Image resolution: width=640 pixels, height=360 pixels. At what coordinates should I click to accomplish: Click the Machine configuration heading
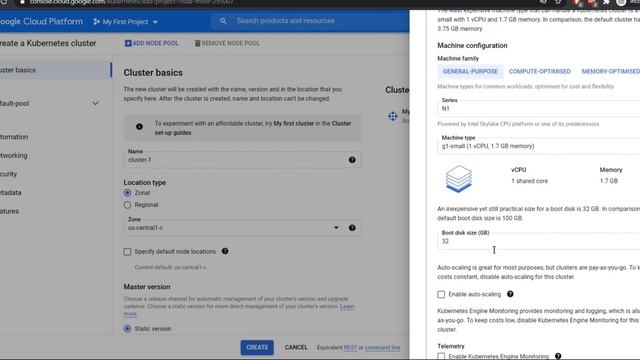tap(472, 46)
